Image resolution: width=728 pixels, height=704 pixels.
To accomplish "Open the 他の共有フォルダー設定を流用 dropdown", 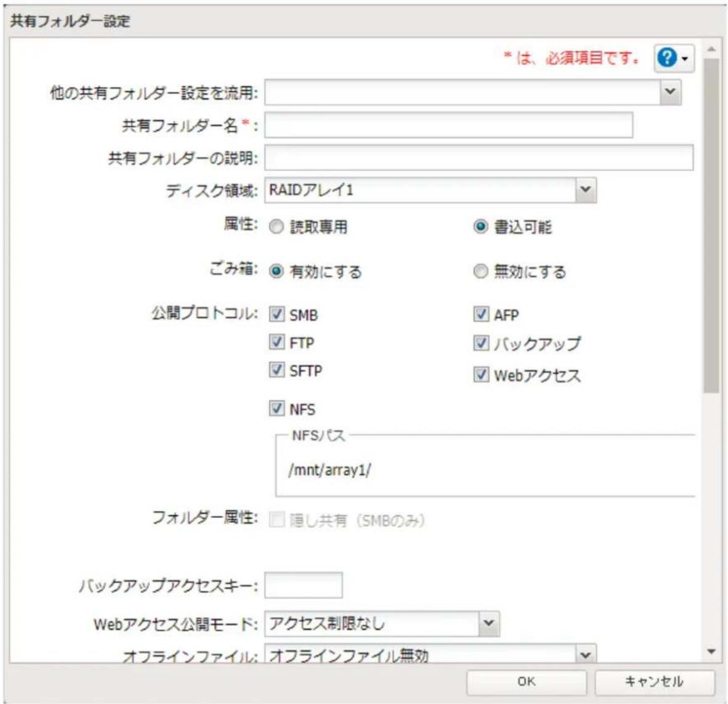I will click(670, 92).
